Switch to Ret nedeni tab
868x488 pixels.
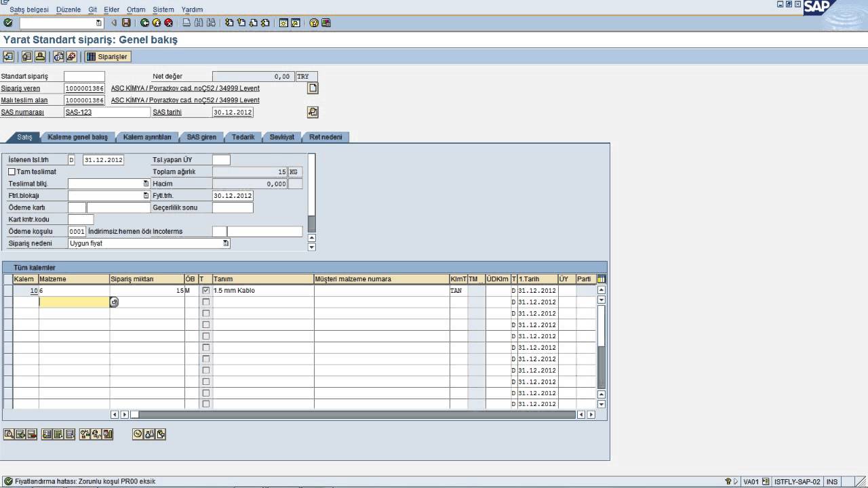tap(326, 137)
